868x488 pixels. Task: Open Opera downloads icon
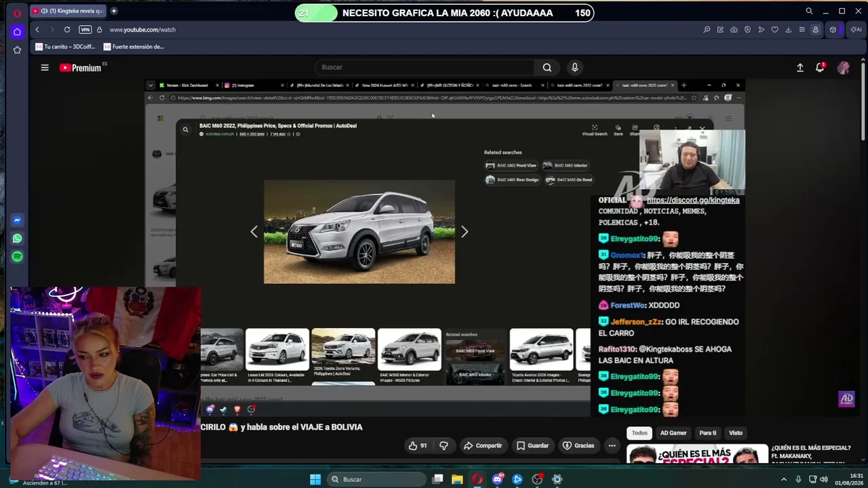(788, 30)
